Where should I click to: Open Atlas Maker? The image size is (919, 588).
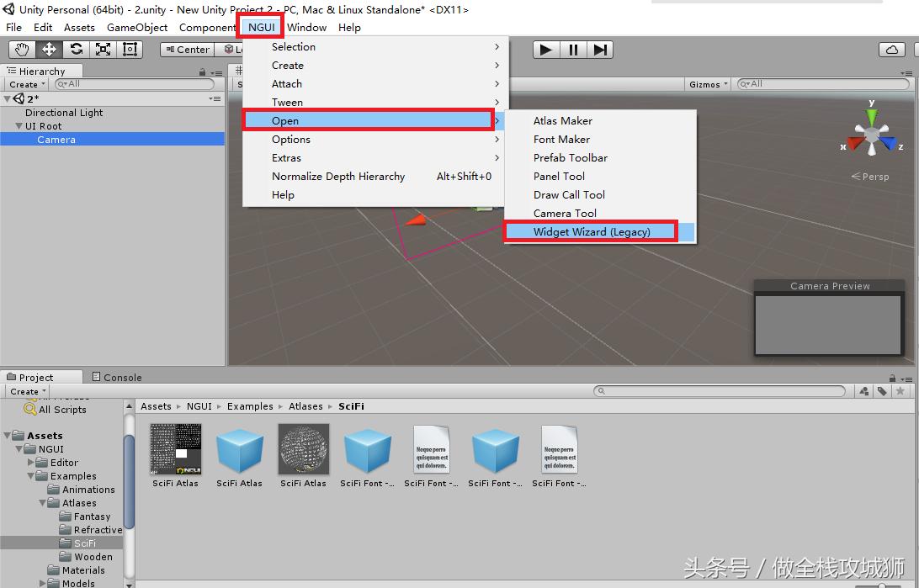click(x=600, y=120)
